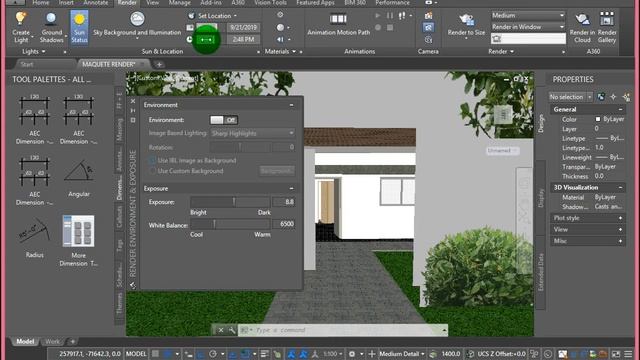This screenshot has height=360, width=640.
Task: Open the Vision Tools ribbon tab
Action: click(x=271, y=3)
